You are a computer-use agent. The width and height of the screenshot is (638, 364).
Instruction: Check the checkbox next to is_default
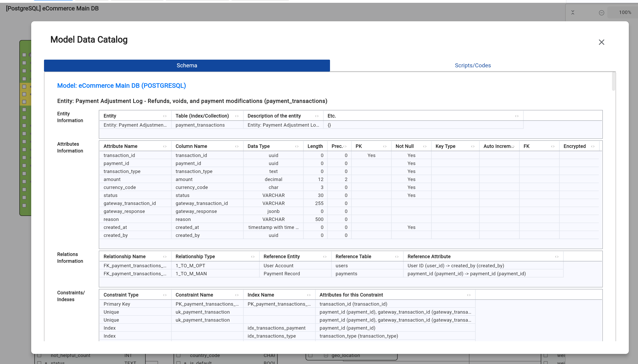pyautogui.click(x=178, y=362)
